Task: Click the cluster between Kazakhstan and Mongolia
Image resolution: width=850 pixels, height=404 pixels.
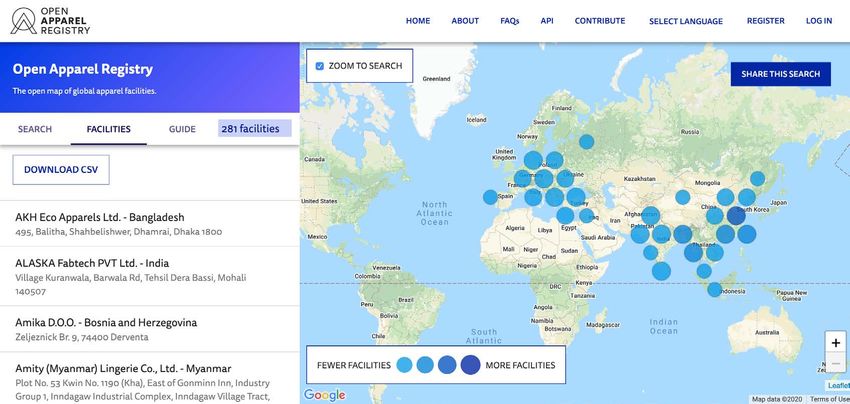Action: [683, 197]
